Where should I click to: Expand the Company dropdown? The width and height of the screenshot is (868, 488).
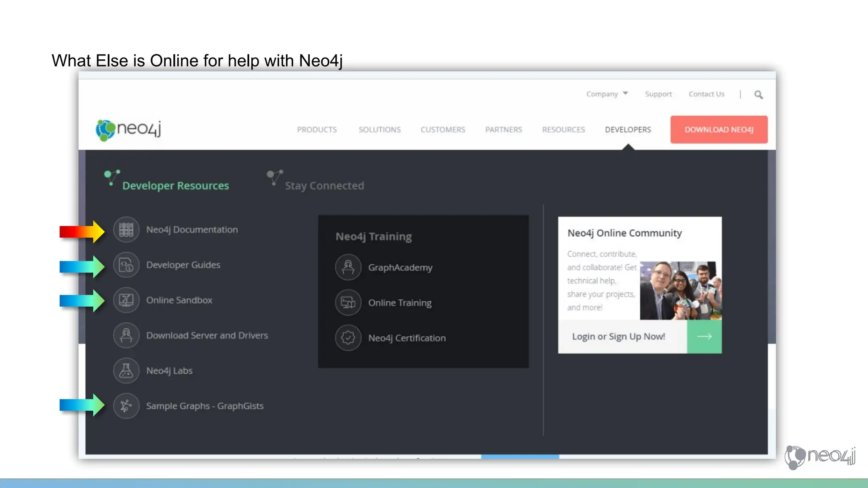coord(607,94)
